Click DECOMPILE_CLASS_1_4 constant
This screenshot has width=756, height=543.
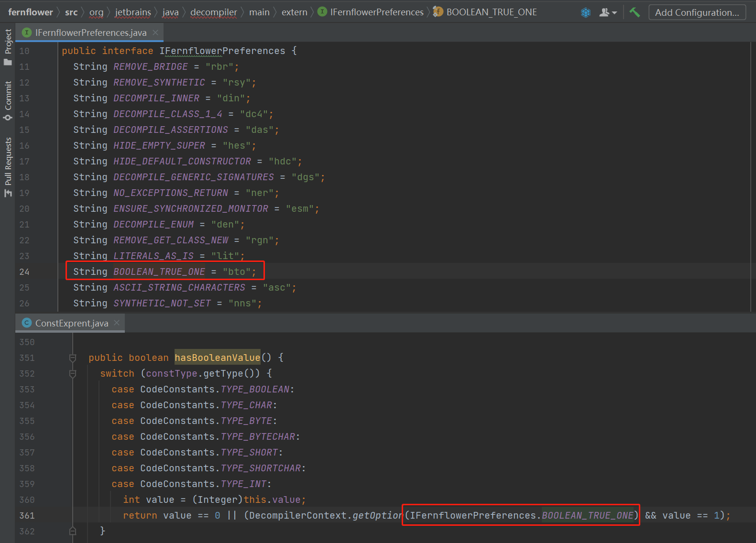[168, 114]
